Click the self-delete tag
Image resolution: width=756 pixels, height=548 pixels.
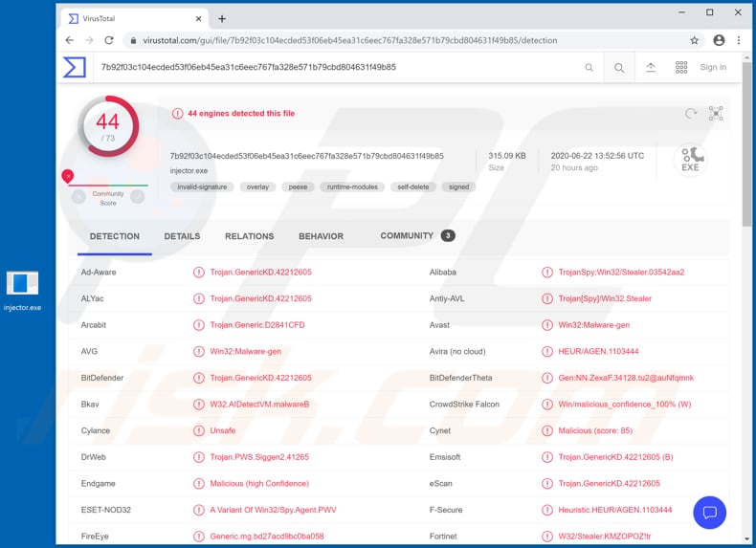pyautogui.click(x=413, y=187)
